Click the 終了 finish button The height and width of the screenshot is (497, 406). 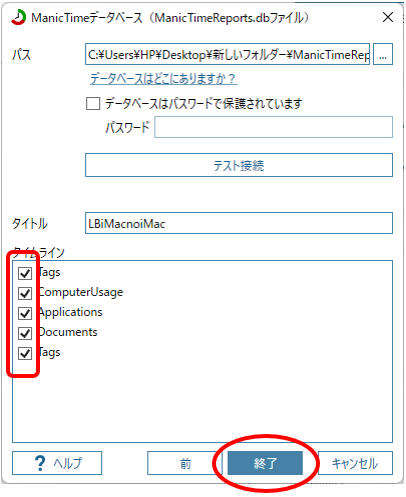pos(265,463)
